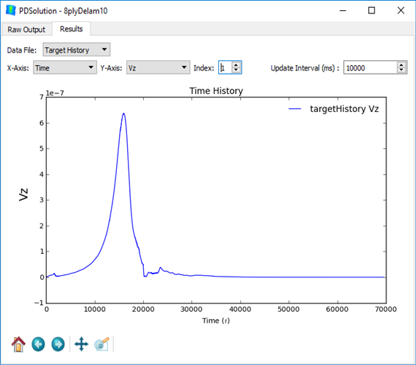The image size is (416, 365).
Task: Go back to previous plot view
Action: pyautogui.click(x=38, y=344)
